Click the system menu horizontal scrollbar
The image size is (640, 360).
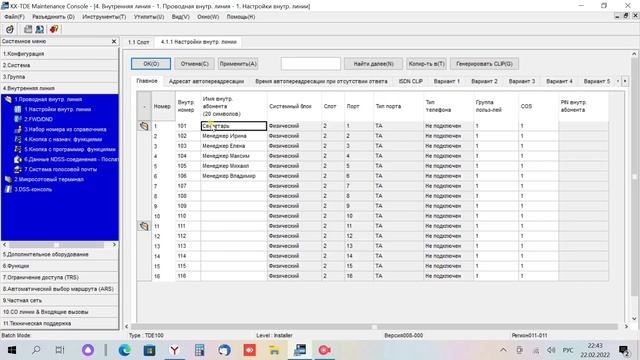point(60,244)
